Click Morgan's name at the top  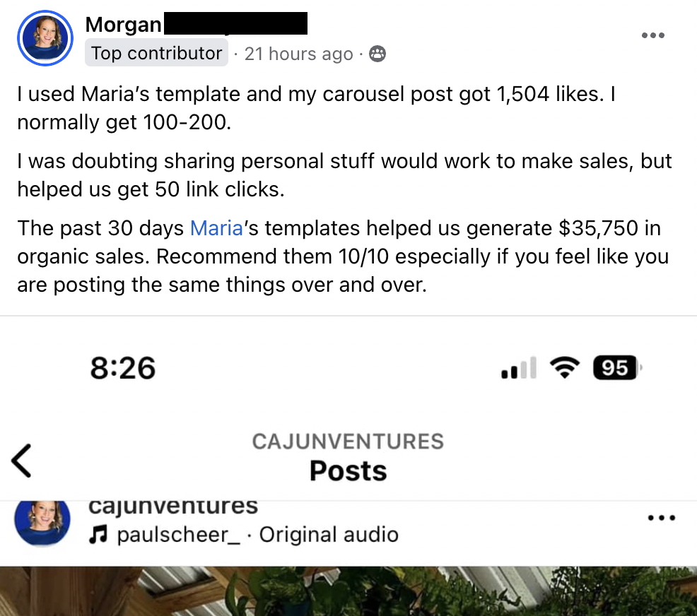point(123,24)
